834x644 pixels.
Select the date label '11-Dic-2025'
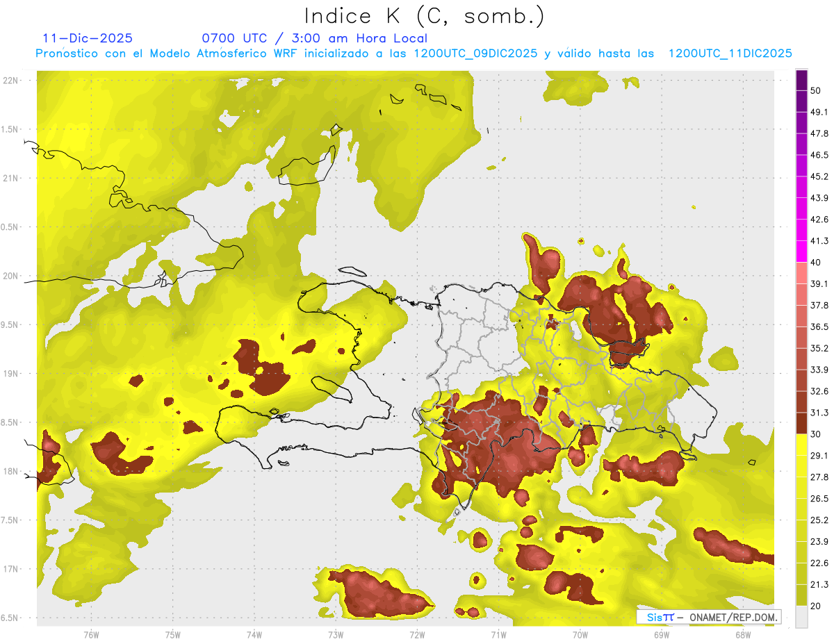point(88,38)
